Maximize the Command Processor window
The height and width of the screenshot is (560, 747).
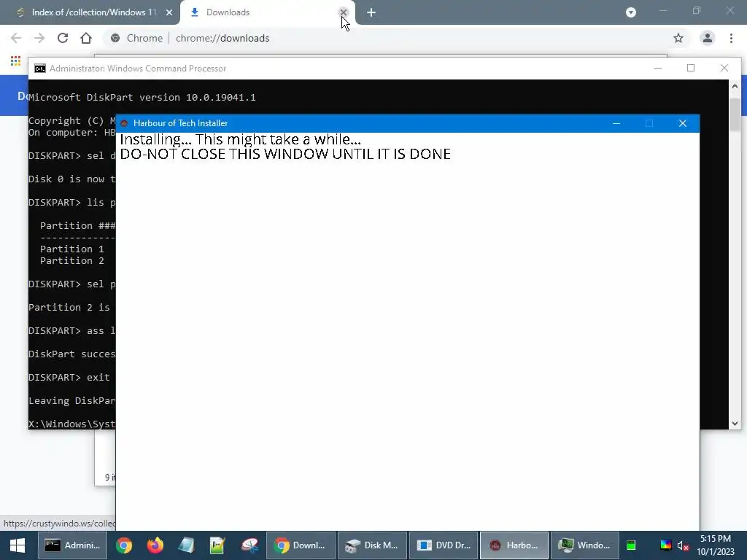coord(691,68)
